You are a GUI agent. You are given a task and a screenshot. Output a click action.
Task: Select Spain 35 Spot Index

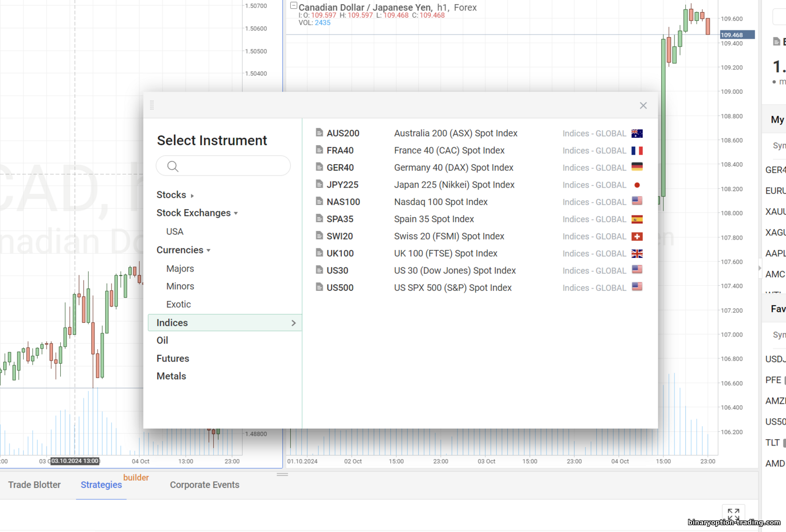(434, 219)
